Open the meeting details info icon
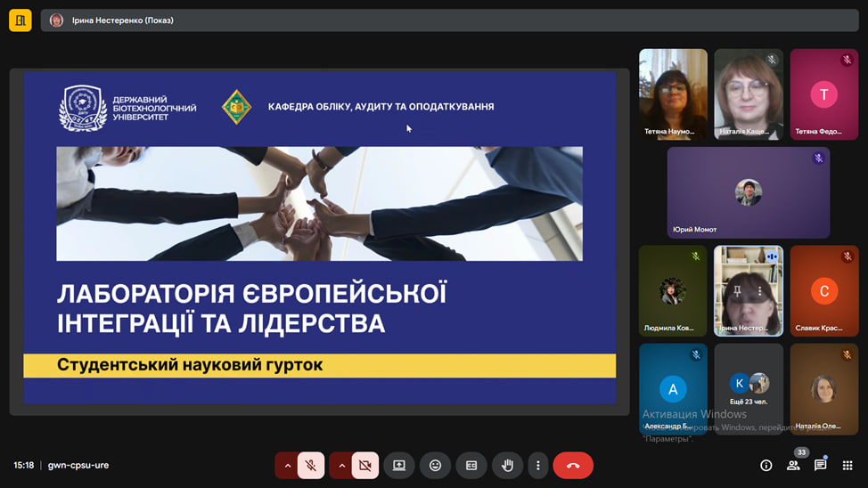The height and width of the screenshot is (488, 868). (766, 465)
